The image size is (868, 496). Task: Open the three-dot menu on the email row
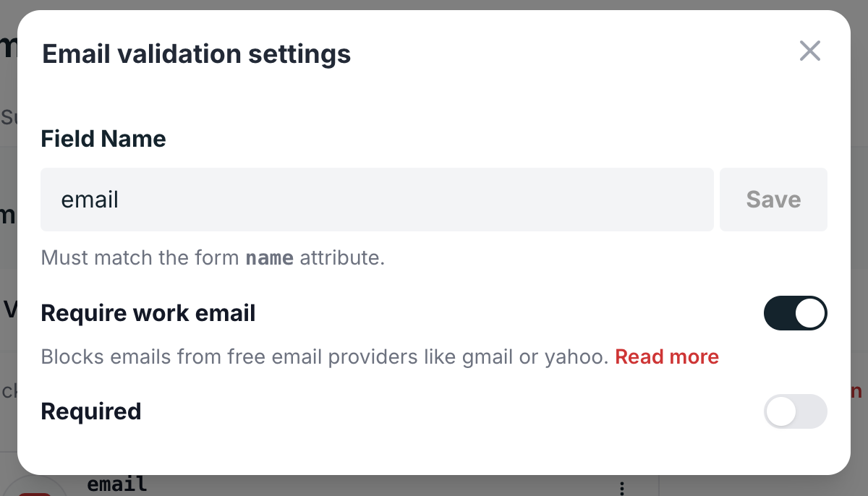[623, 487]
